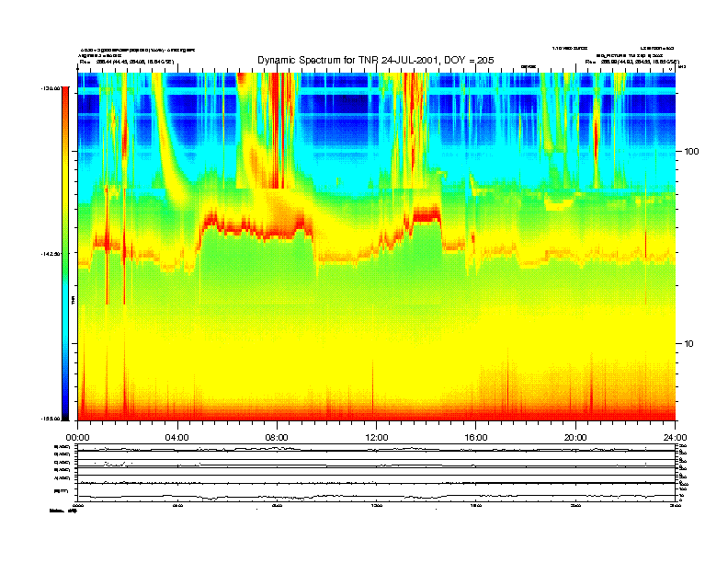
Task: Click the 10 frequency axis label
Action: (689, 344)
